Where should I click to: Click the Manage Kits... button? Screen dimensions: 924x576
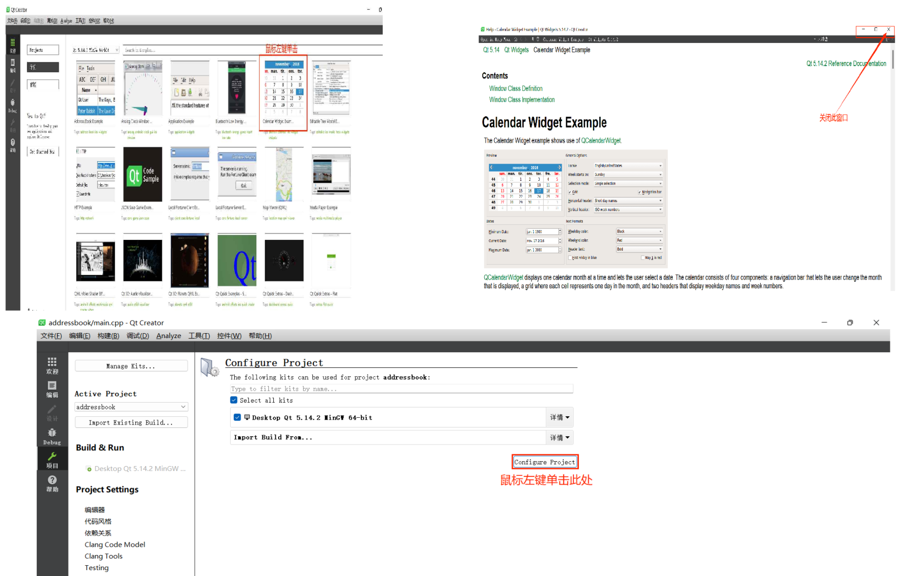coord(131,366)
